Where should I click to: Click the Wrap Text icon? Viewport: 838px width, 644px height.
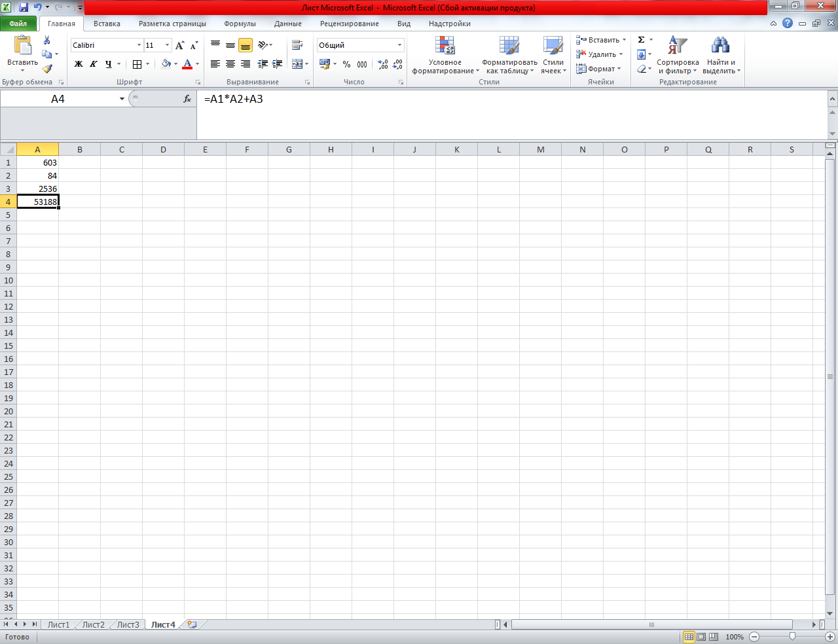[297, 45]
